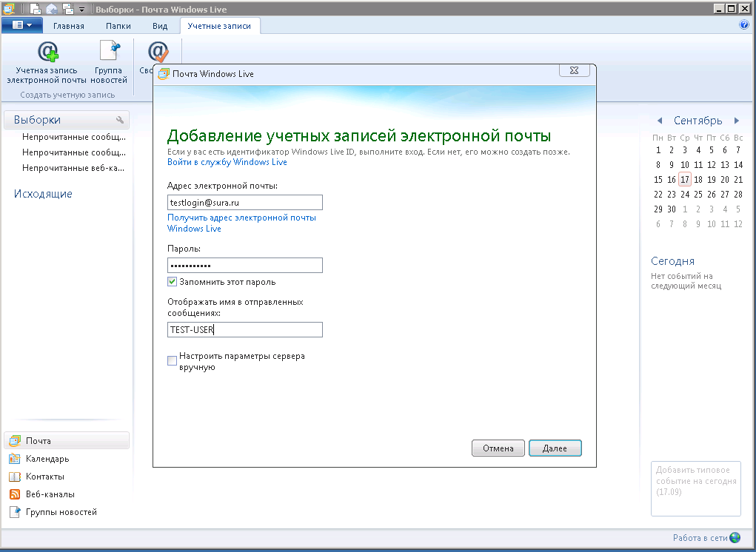Enable manual server settings checkbox
The image size is (756, 552).
[173, 361]
